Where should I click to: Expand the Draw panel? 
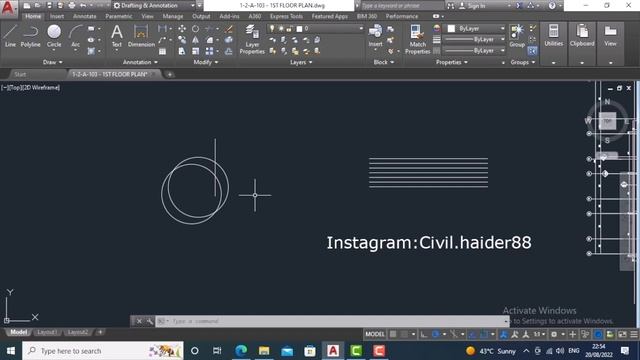53,62
